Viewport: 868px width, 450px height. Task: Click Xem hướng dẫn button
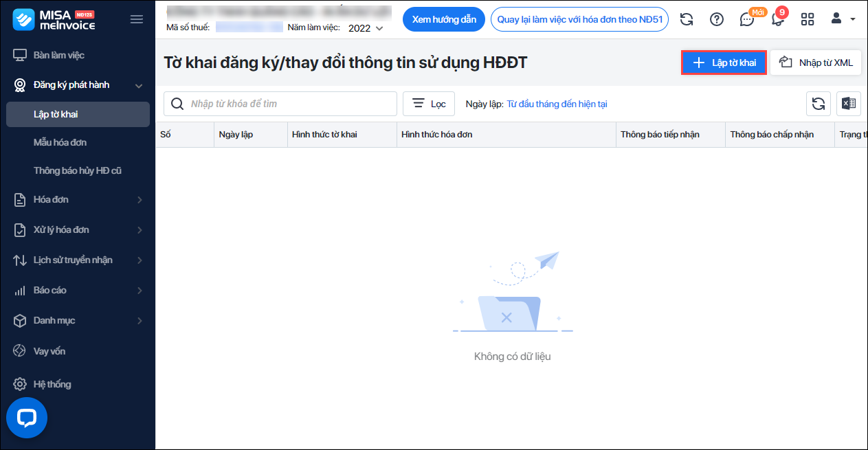pos(444,19)
